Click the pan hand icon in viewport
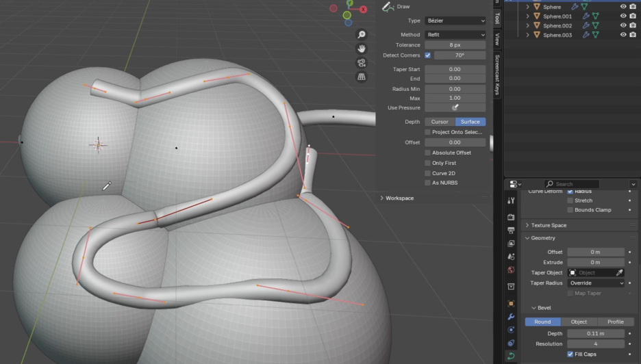Screen dimensions: 641x364 click(362, 49)
